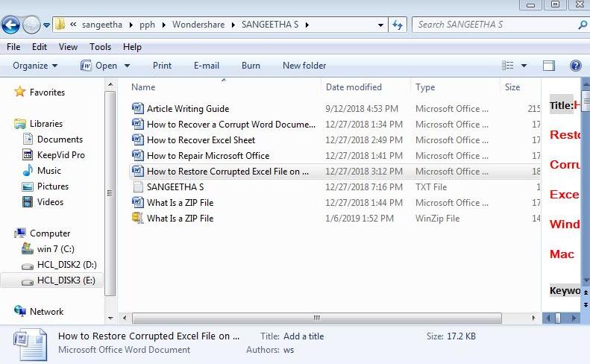Click the file list horizontal scrollbar thumb

click(x=317, y=318)
